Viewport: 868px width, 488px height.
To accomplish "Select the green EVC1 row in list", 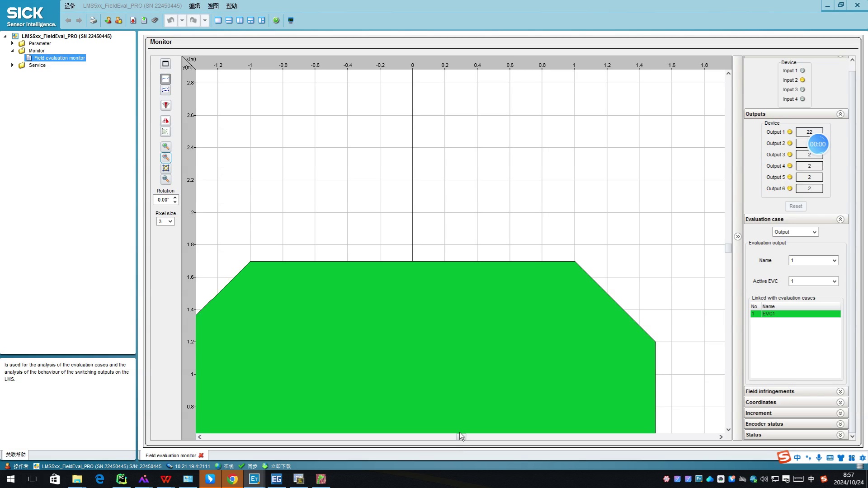I will click(x=795, y=314).
